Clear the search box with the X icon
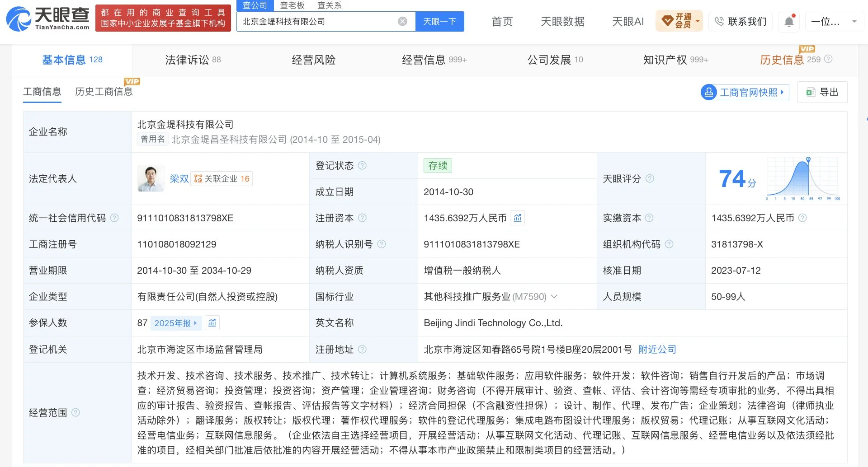The image size is (868, 467). point(402,21)
